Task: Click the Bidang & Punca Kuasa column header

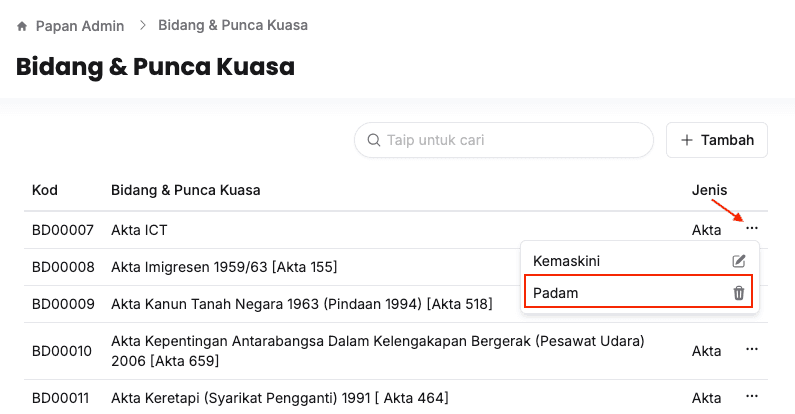Action: [x=186, y=190]
